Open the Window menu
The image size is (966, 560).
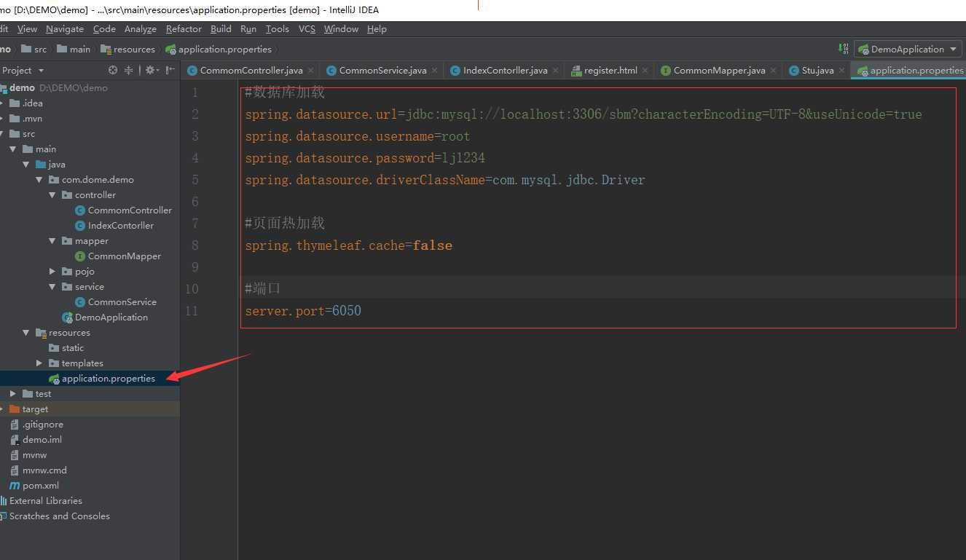pyautogui.click(x=341, y=29)
